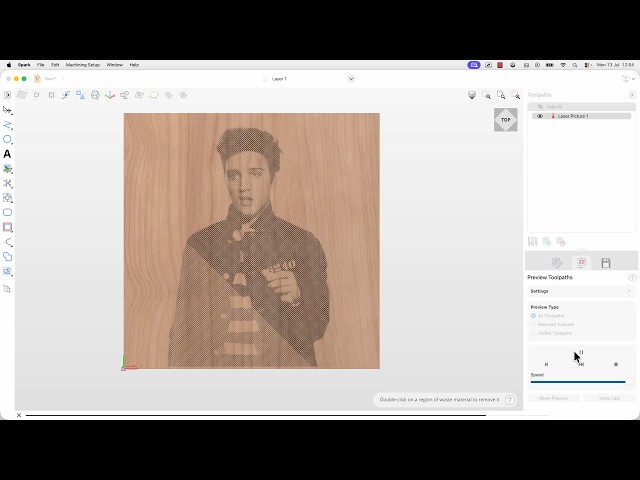
Task: Click the skip-to-end playback button
Action: [x=582, y=364]
